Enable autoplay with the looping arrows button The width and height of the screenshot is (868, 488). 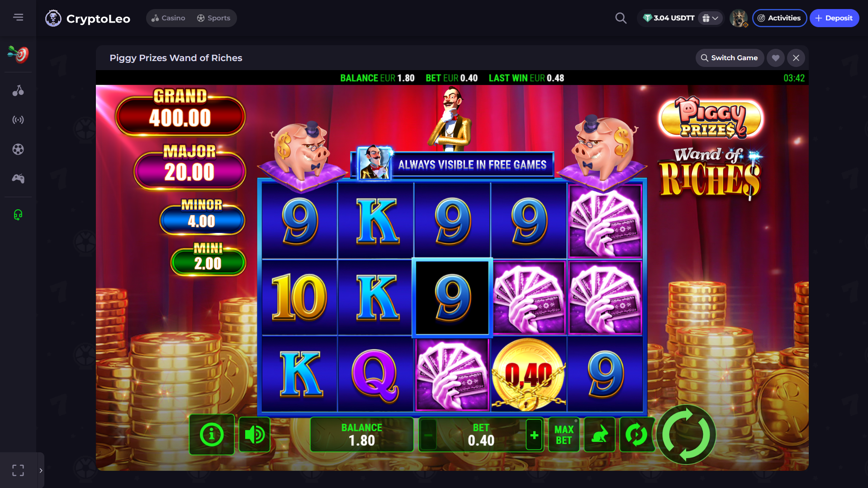(x=636, y=435)
